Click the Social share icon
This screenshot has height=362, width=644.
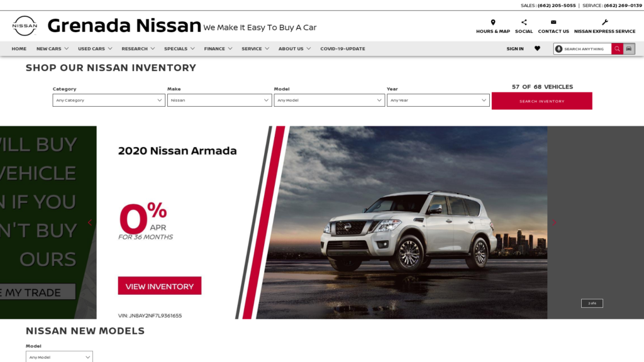coord(524,22)
